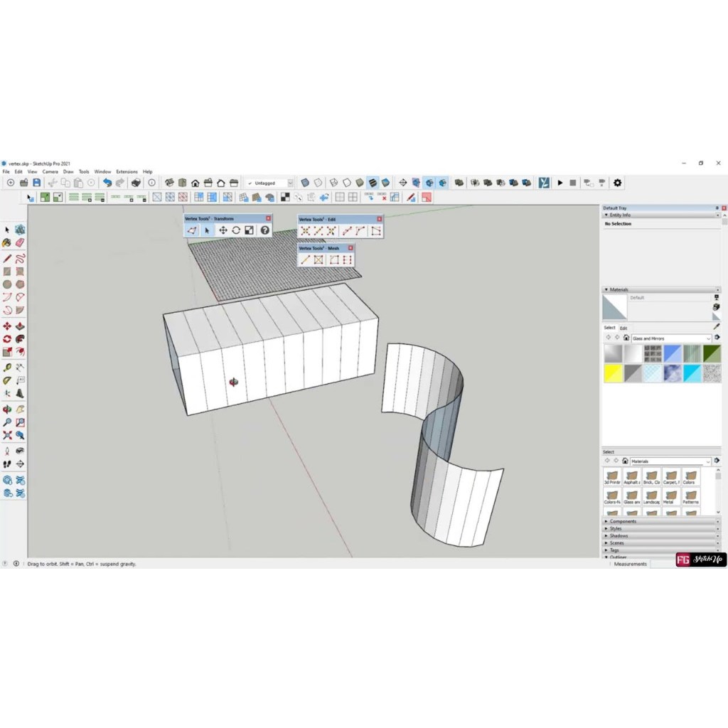Viewport: 728px width, 728px height.
Task: Select the Eraser tool in left toolbar
Action: (20, 242)
